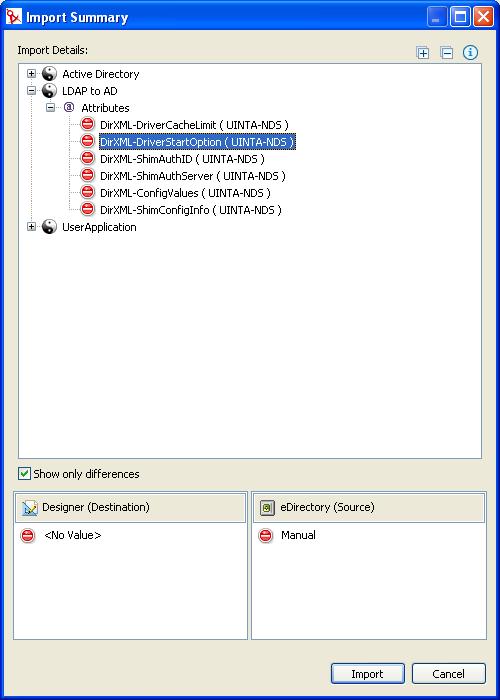The width and height of the screenshot is (500, 700).
Task: Click the <No Value> destination entry
Action: click(73, 535)
